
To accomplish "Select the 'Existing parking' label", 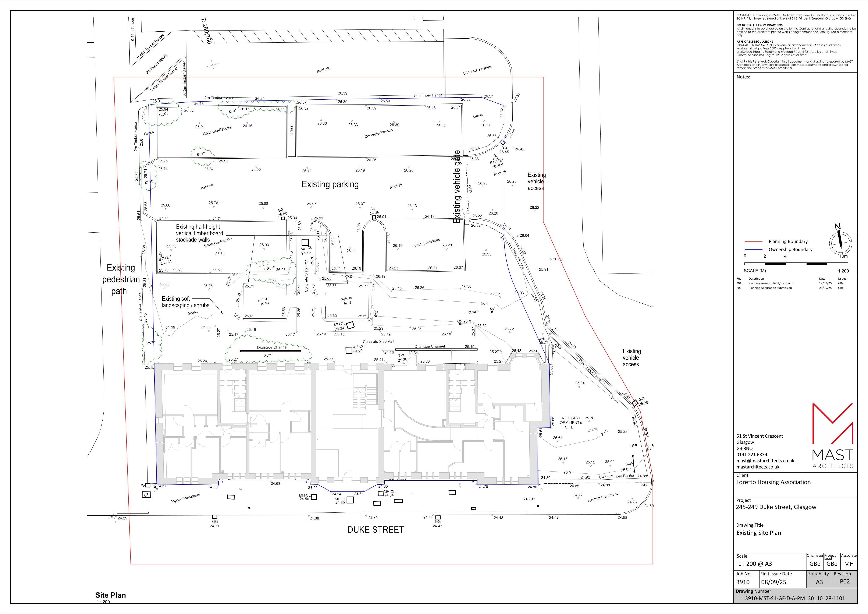I will pyautogui.click(x=330, y=184).
